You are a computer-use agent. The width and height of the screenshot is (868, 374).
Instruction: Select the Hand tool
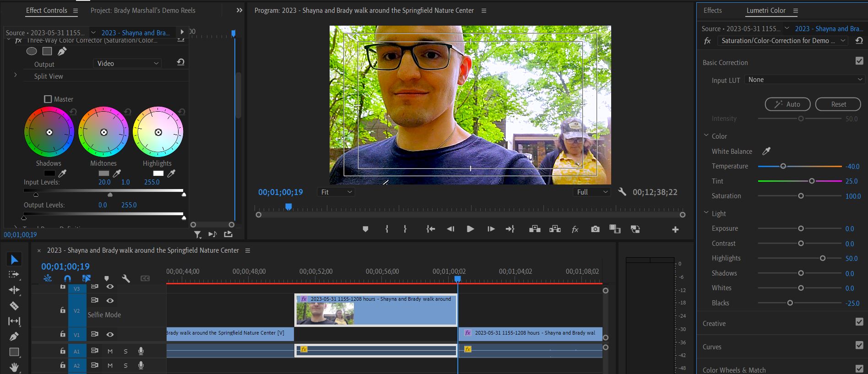click(14, 367)
